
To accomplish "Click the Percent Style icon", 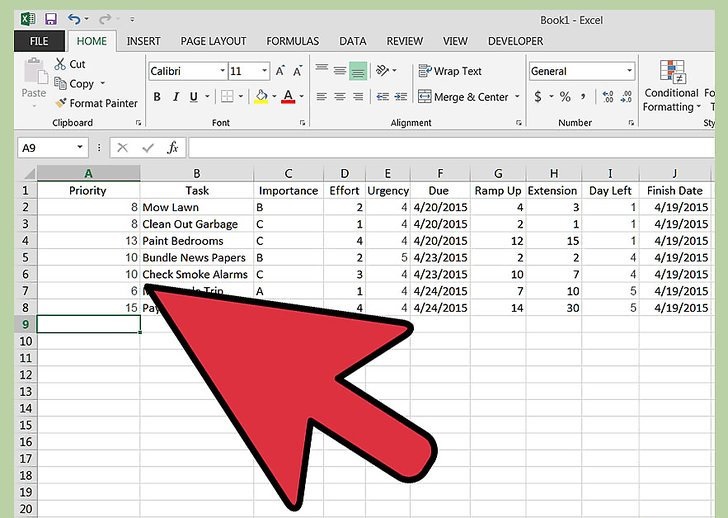I will pos(565,97).
